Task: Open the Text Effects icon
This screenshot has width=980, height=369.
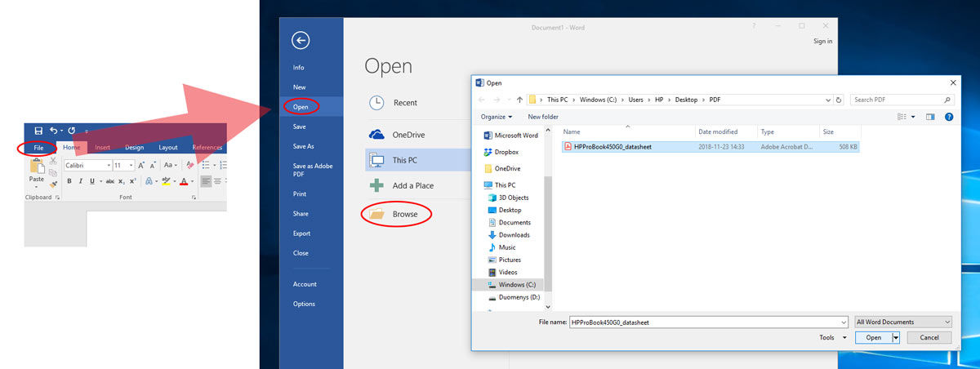Action: pos(149,181)
